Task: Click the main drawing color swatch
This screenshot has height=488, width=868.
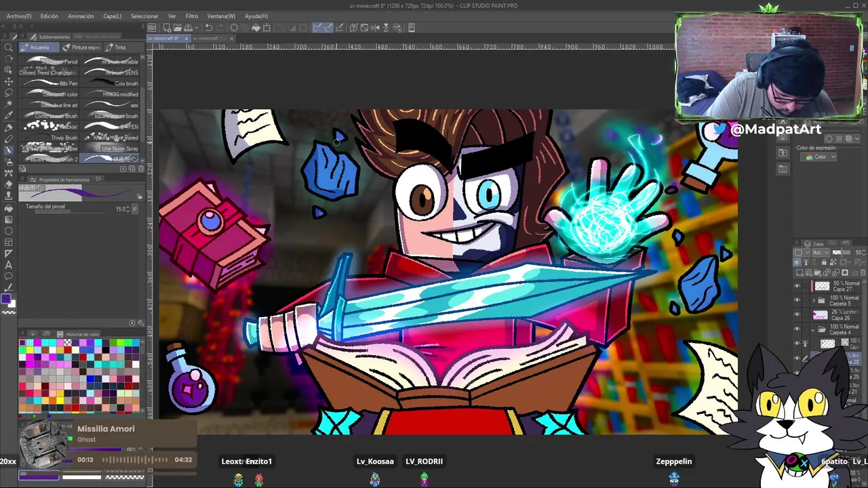Action: [x=6, y=299]
